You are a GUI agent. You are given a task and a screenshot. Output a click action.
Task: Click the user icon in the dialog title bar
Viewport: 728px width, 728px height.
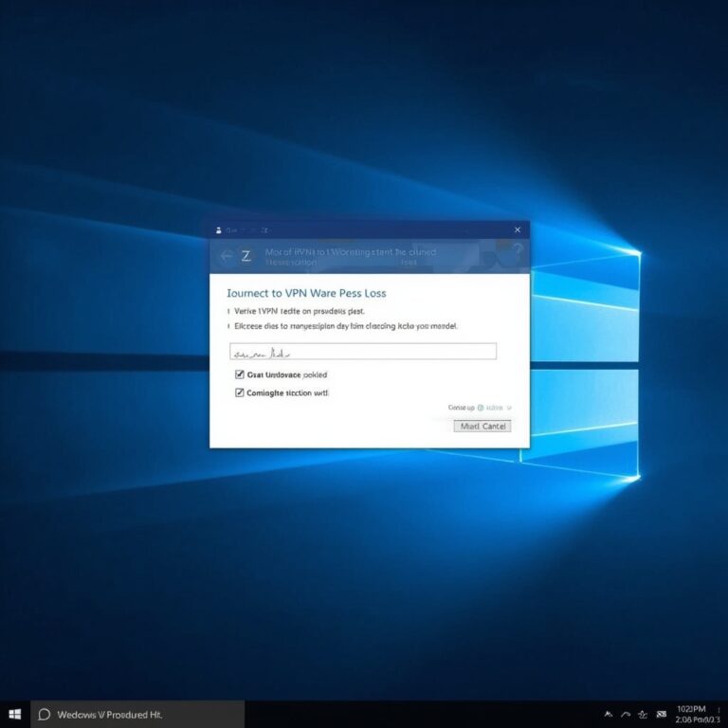(219, 230)
